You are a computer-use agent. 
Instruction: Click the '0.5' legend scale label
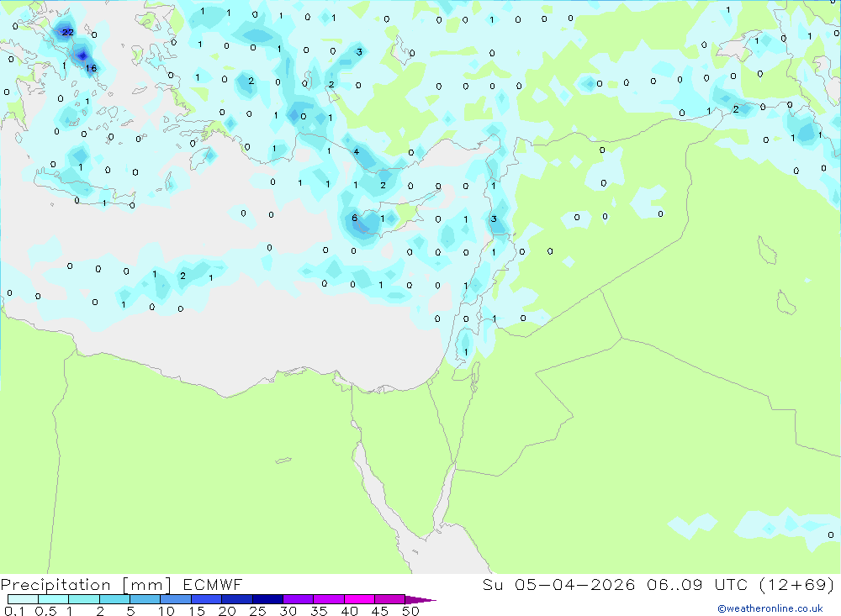tap(46, 611)
